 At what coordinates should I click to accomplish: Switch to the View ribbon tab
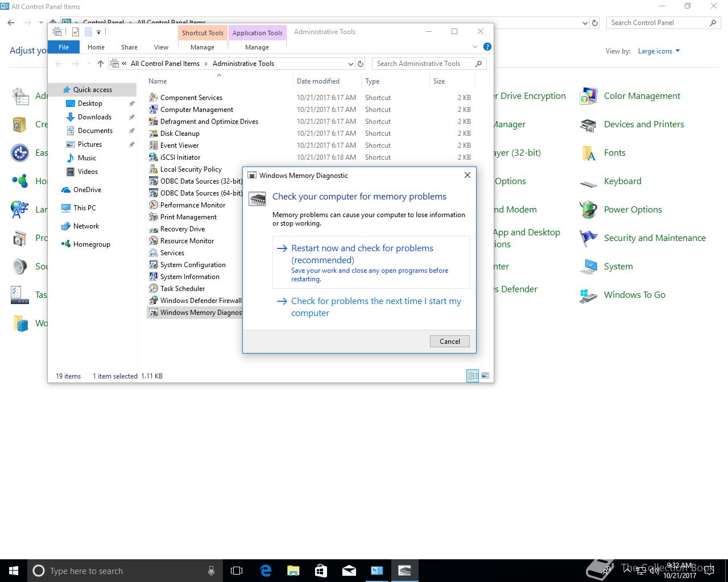click(x=161, y=47)
